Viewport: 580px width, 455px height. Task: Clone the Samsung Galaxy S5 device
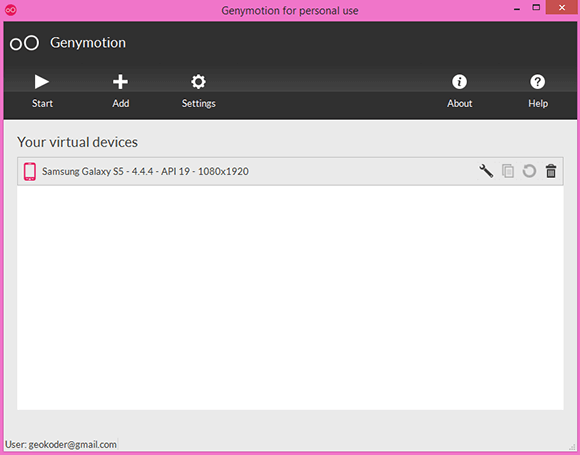508,171
